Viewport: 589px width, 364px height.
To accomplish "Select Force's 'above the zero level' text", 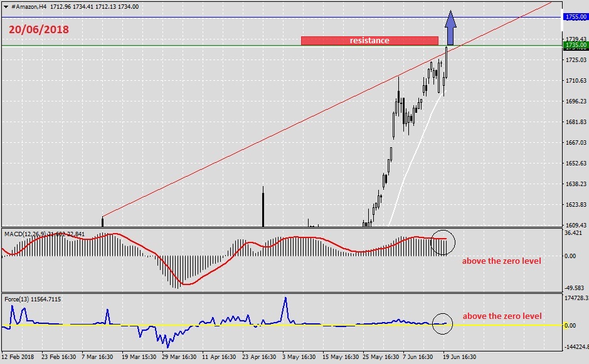I will [502, 316].
